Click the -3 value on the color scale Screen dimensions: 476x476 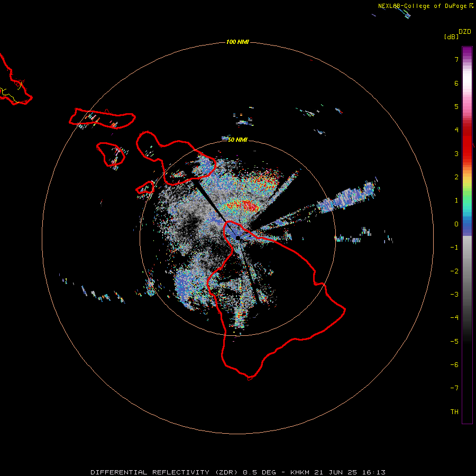click(454, 295)
